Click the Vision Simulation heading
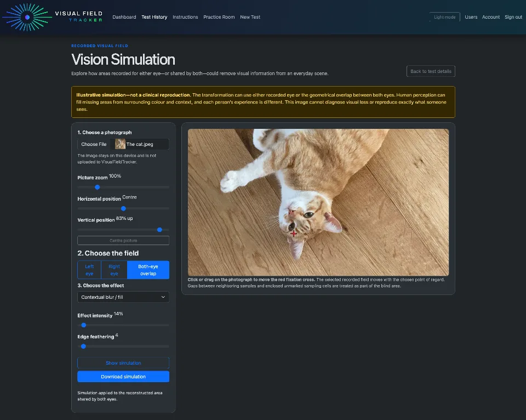526x420 pixels. tap(123, 59)
